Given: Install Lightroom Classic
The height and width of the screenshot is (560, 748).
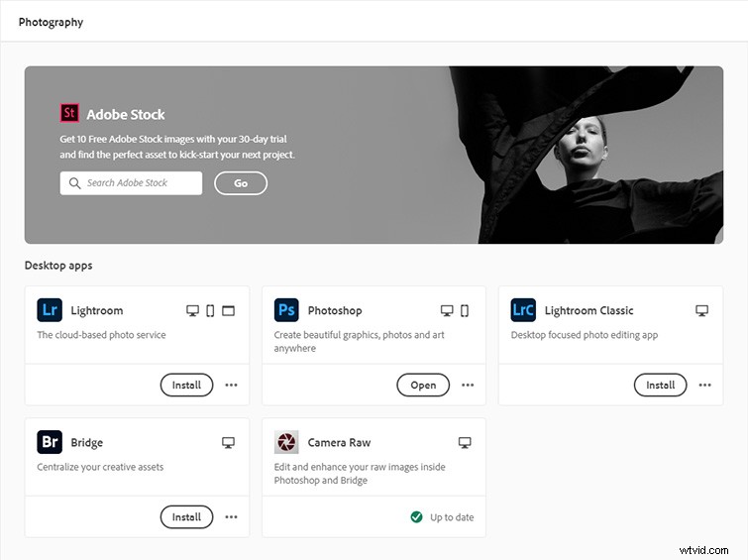Looking at the screenshot, I should (x=660, y=385).
